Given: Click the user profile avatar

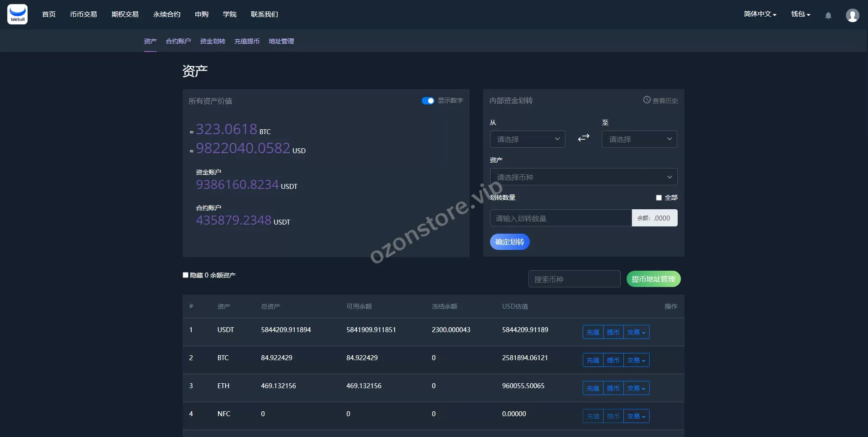Looking at the screenshot, I should [x=852, y=15].
